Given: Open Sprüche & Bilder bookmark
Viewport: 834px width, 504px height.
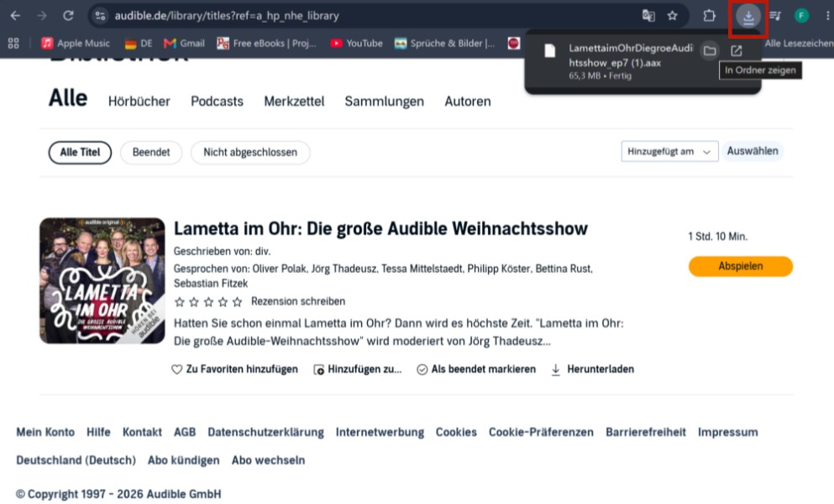Looking at the screenshot, I should click(x=444, y=44).
